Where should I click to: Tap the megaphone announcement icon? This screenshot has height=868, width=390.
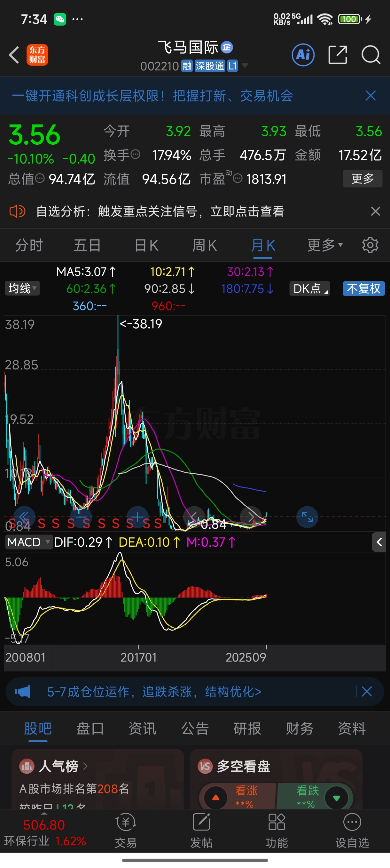click(23, 692)
